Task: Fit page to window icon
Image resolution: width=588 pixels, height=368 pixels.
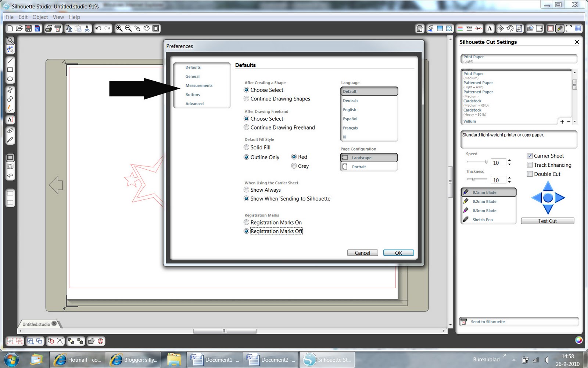Action: (x=156, y=28)
